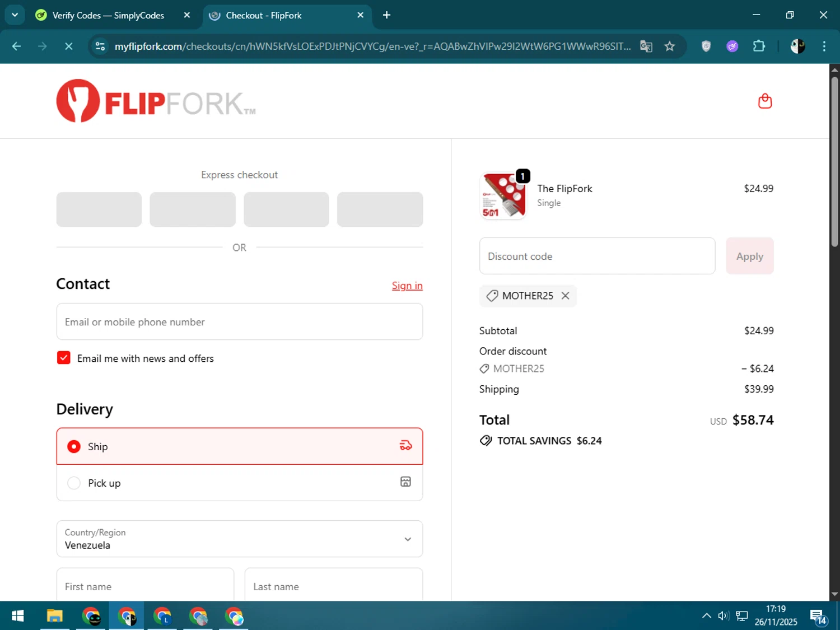Click the first express checkout button
Screen dimensions: 840x630
pyautogui.click(x=99, y=209)
